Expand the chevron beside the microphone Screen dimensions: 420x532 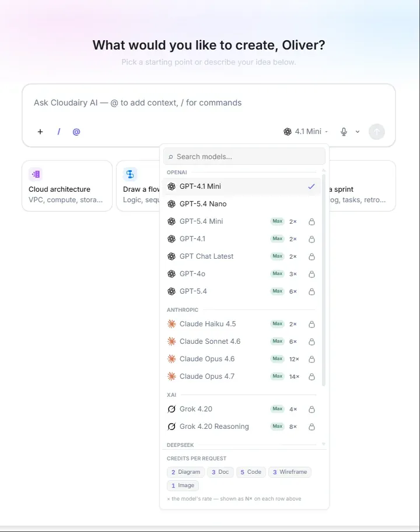pos(358,132)
